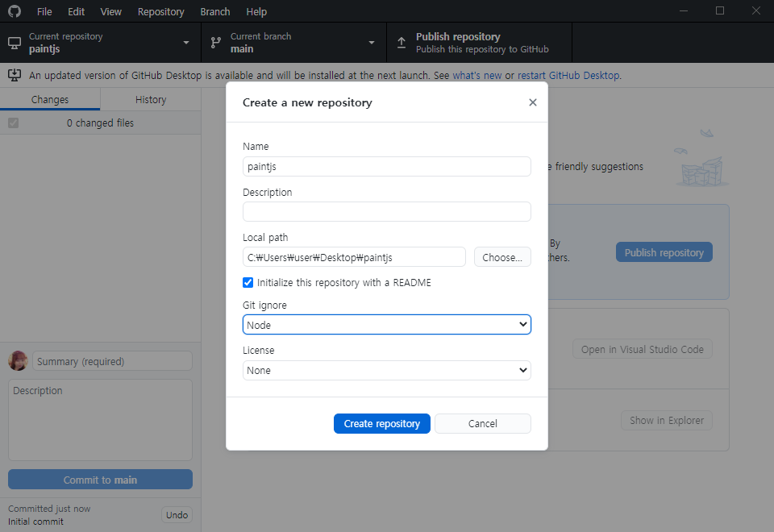Open the Repository menu
This screenshot has width=774, height=532.
(161, 11)
